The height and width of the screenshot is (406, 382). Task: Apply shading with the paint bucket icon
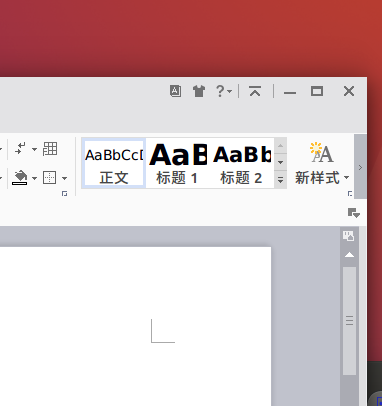coord(20,178)
